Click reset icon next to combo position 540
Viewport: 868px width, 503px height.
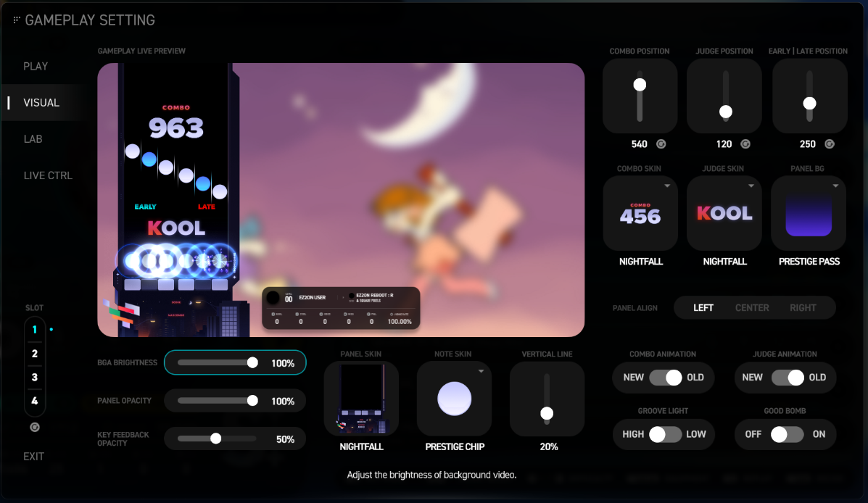(661, 144)
